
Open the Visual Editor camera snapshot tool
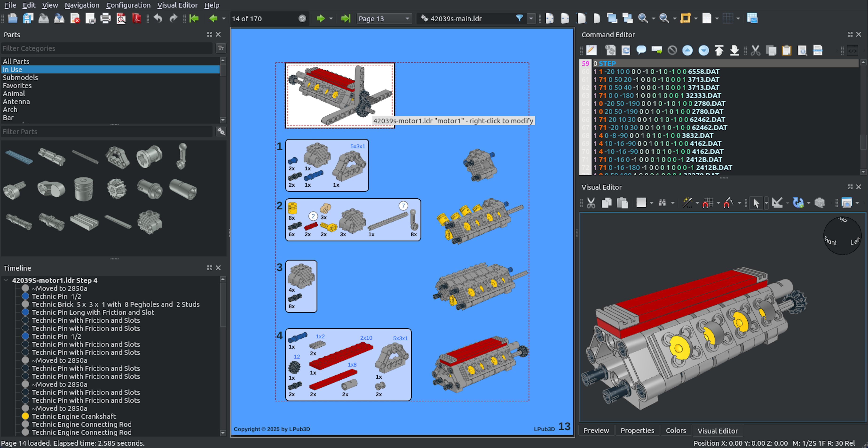tap(846, 203)
